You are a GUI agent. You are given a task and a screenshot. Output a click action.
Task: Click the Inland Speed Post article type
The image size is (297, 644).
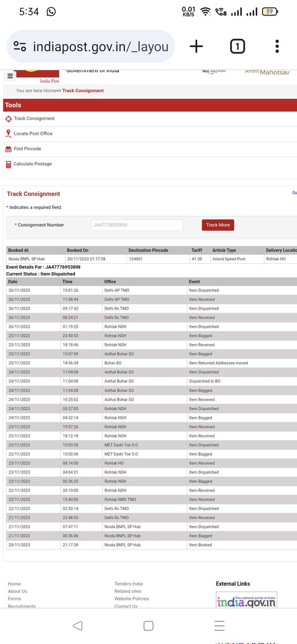point(228,259)
